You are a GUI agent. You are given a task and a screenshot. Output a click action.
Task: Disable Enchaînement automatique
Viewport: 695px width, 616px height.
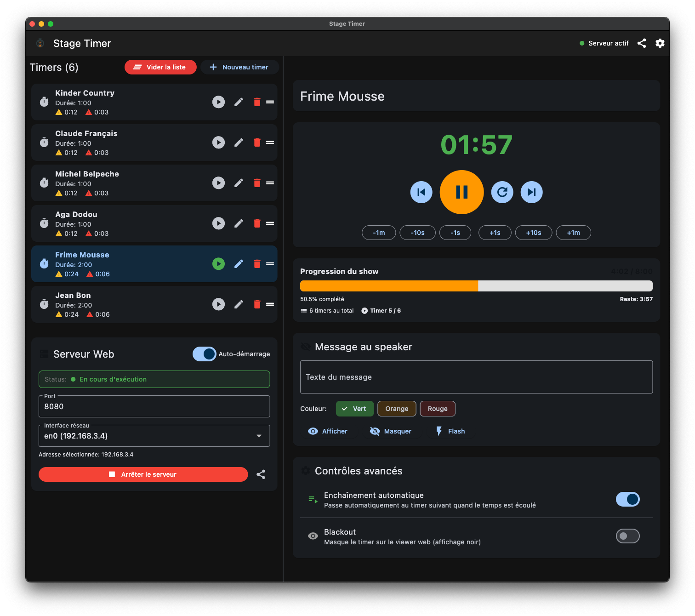pyautogui.click(x=627, y=499)
